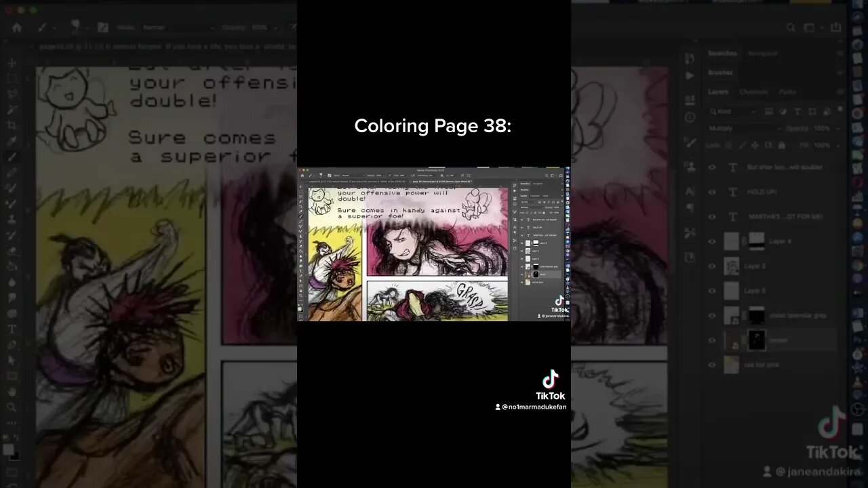Open the brush settings folder icon in the enlarged options bar
Screen dimensions: 868x488
tap(102, 27)
